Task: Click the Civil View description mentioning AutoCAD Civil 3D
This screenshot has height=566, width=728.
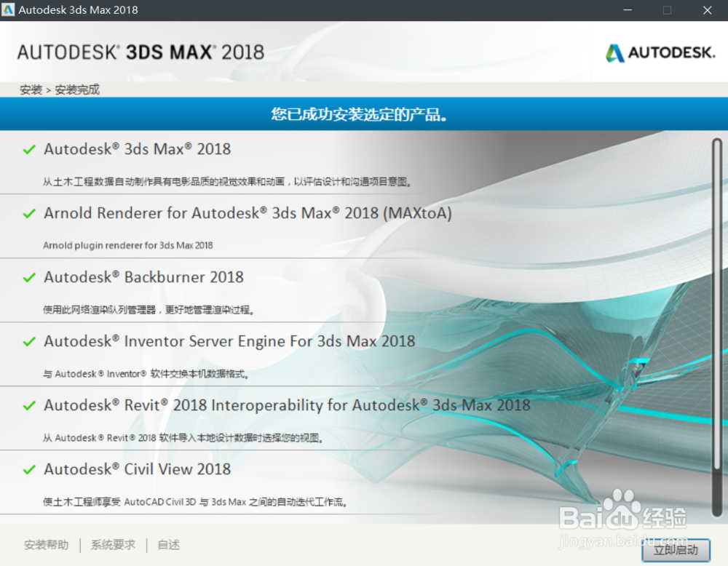Action: click(x=195, y=501)
